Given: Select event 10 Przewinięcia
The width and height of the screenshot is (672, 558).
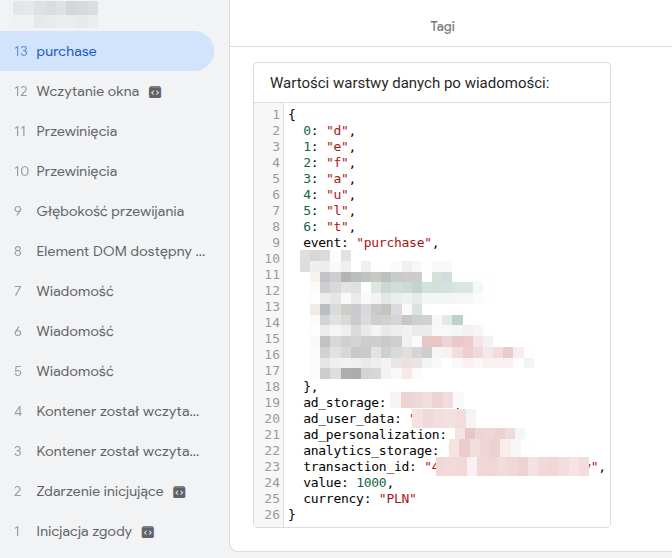Looking at the screenshot, I should 76,171.
